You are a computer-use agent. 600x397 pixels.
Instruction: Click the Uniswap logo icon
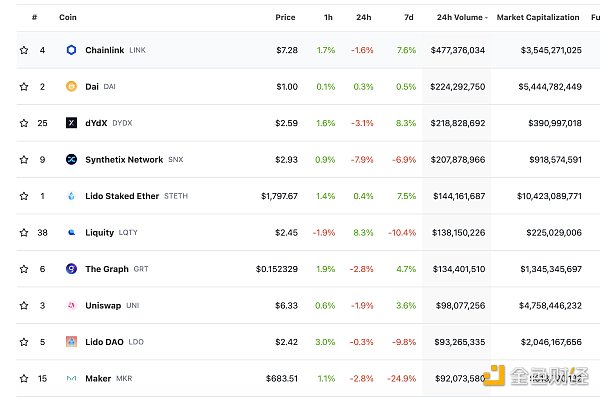click(x=71, y=305)
